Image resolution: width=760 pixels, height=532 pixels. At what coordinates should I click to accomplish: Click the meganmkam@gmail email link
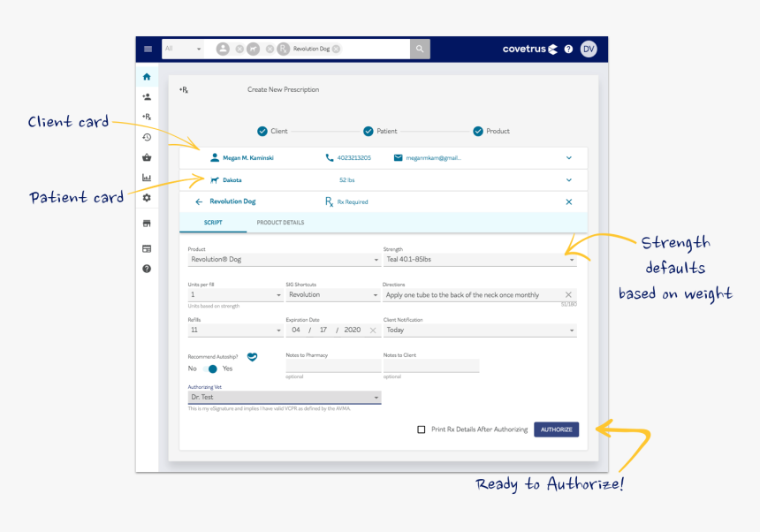[x=433, y=157]
